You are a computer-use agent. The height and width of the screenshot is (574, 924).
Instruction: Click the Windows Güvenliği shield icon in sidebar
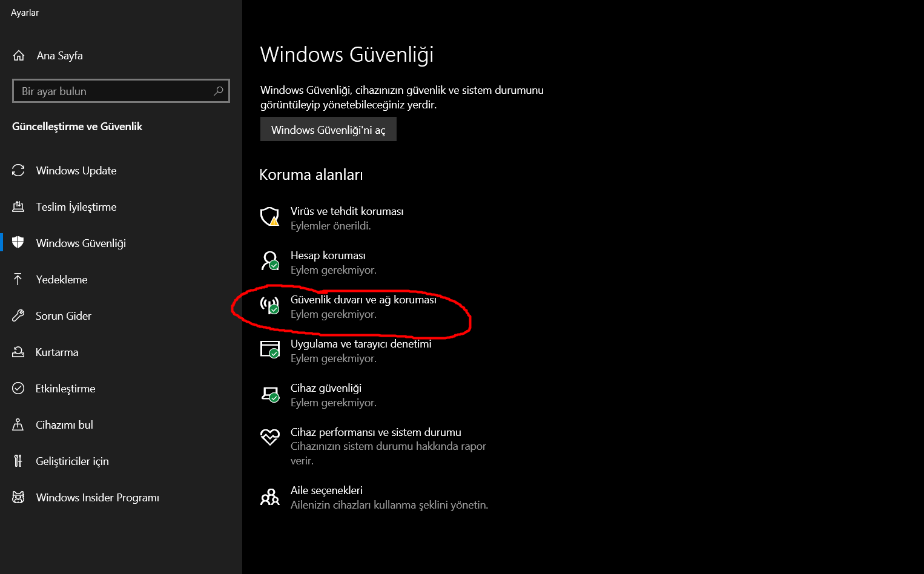pos(18,243)
